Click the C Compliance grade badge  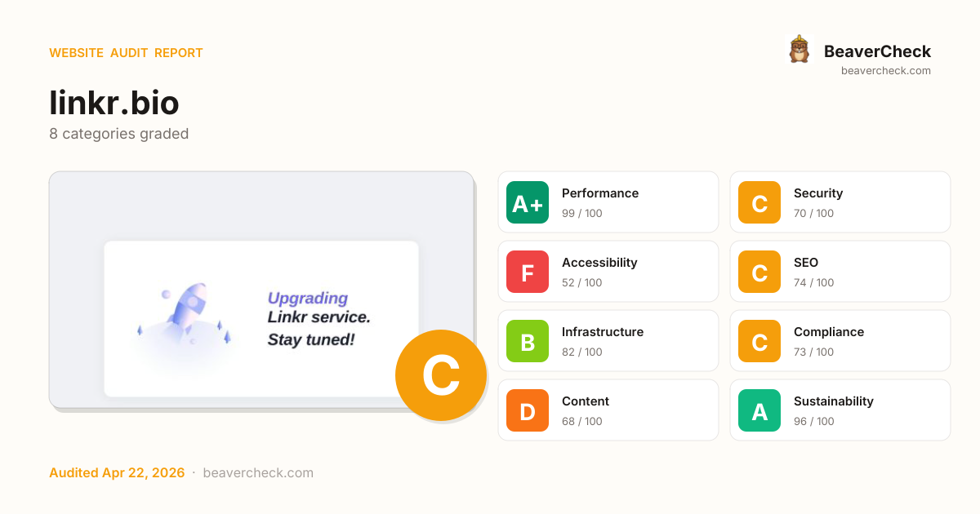point(759,341)
